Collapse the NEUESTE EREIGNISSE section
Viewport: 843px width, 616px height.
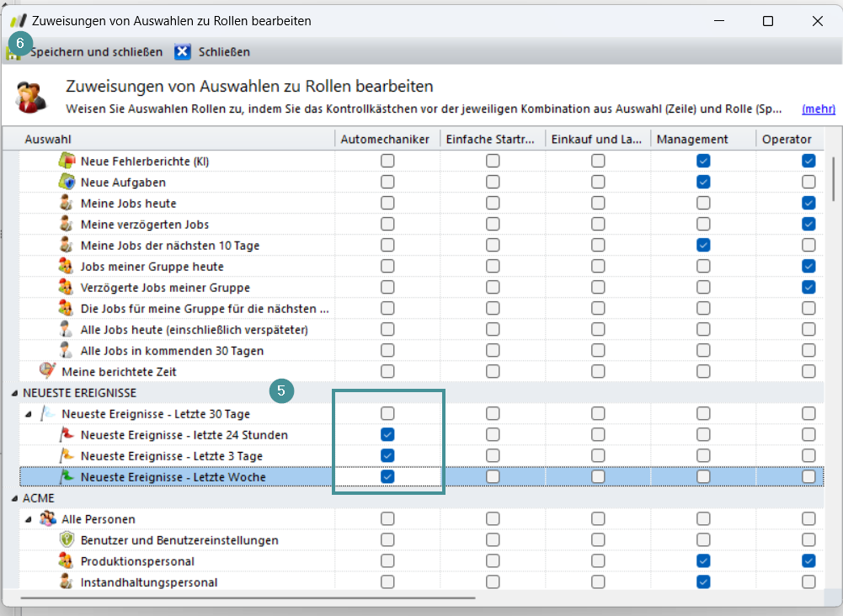point(14,393)
